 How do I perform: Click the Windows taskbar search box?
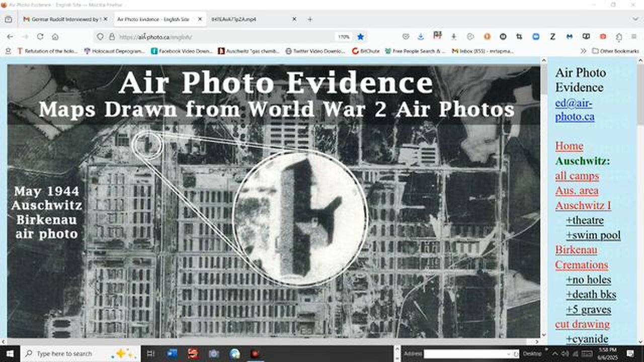64,353
